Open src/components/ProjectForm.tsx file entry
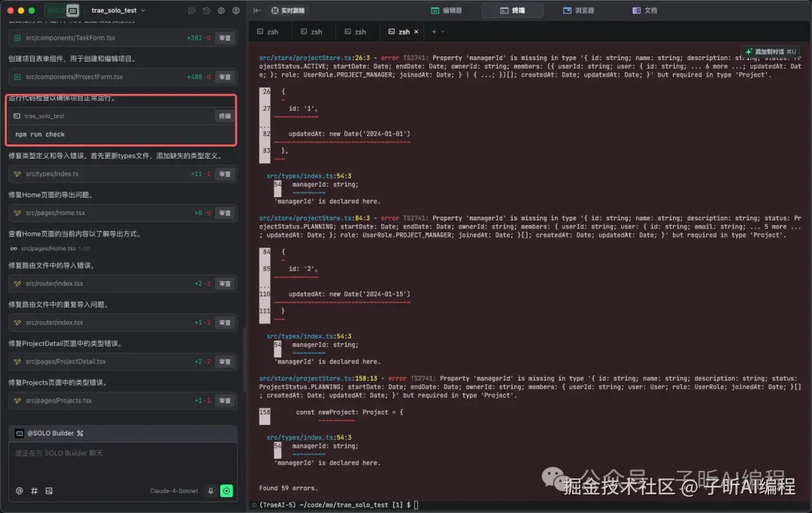This screenshot has height=513, width=812. tap(74, 77)
